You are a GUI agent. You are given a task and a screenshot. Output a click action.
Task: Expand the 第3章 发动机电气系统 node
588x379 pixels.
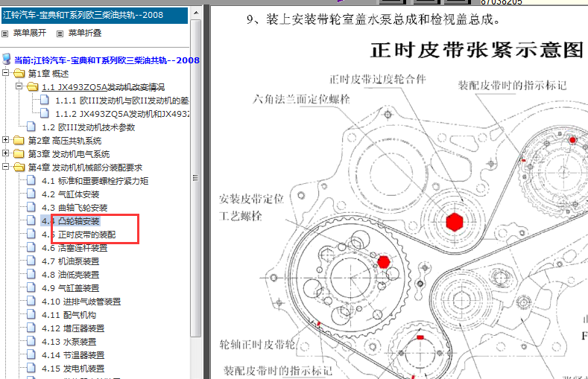point(6,153)
